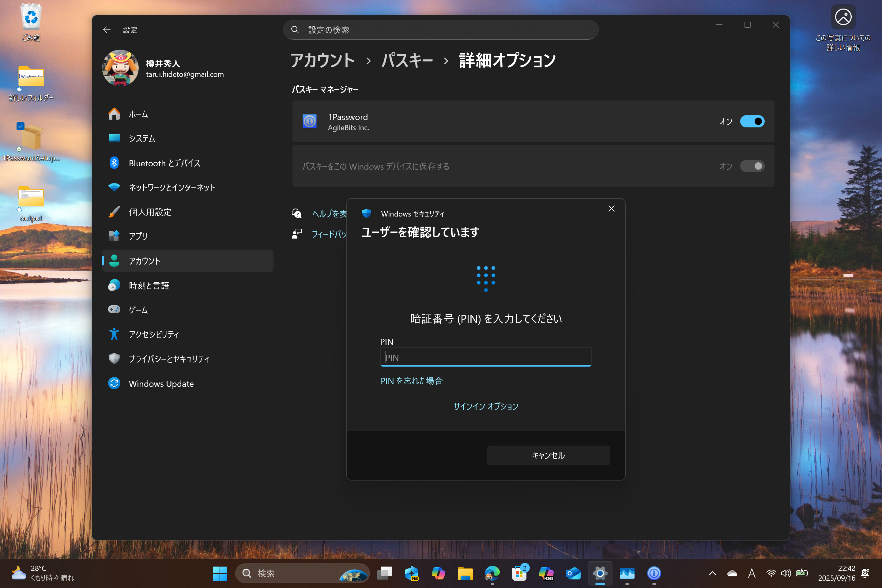Click the 1Password icon in passkey manager
This screenshot has width=882, height=588.
tap(309, 121)
